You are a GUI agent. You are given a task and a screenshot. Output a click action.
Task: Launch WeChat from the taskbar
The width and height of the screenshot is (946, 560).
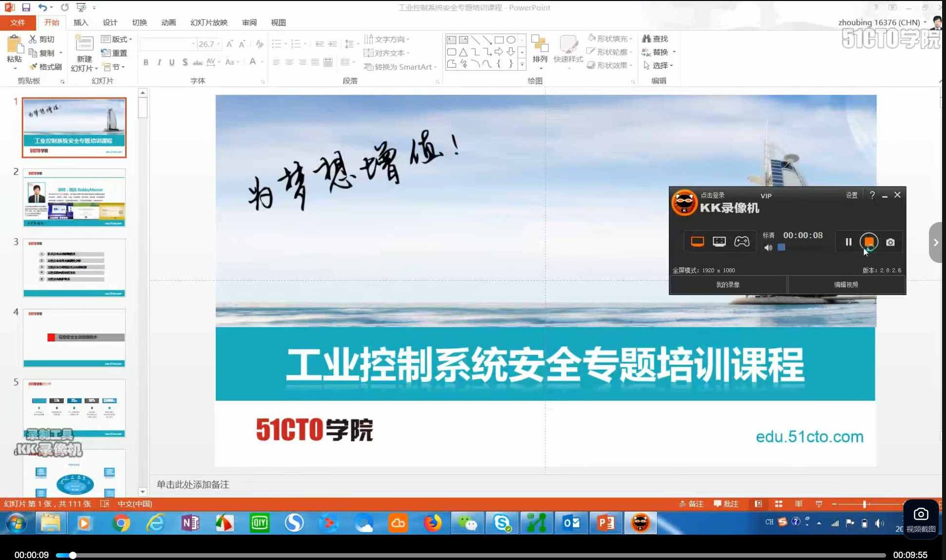click(x=468, y=523)
